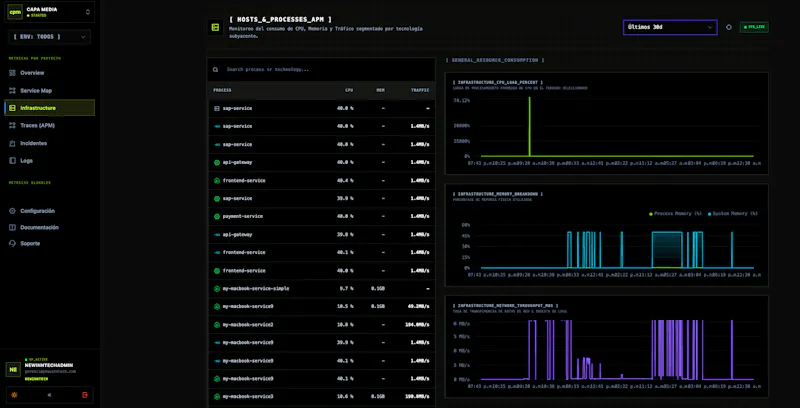Screen dimensions: 800x408
Task: Sort by the PROCESS column header
Action: (x=222, y=90)
